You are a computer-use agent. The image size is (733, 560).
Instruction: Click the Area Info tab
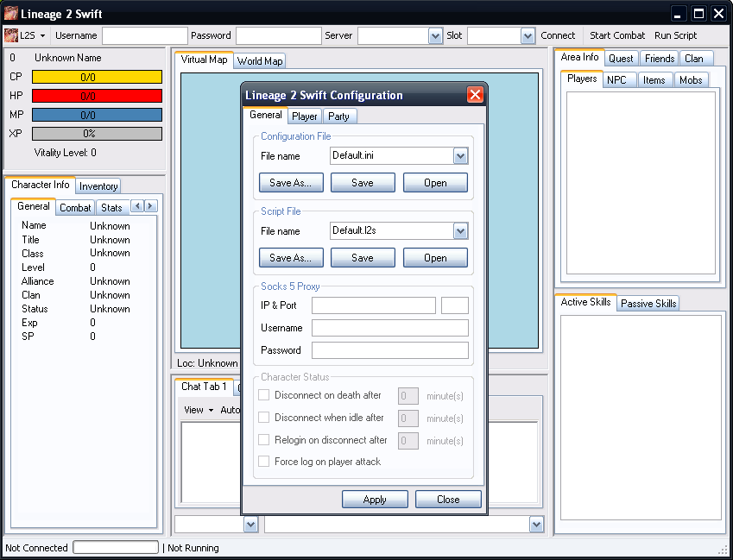pos(579,57)
